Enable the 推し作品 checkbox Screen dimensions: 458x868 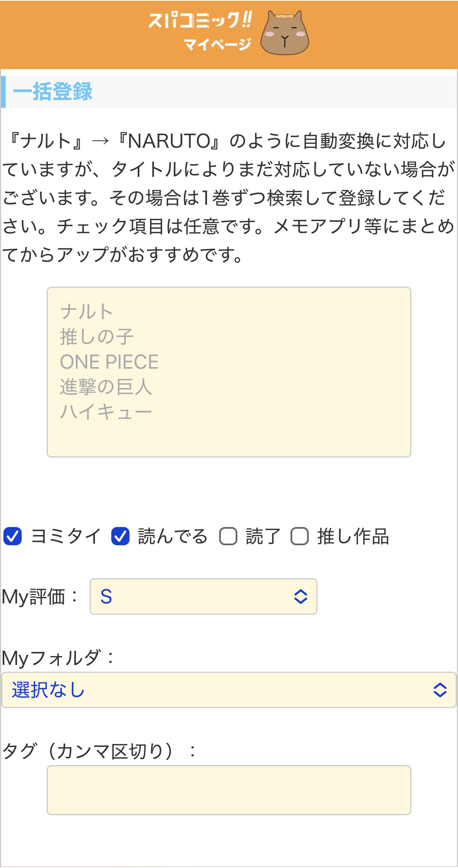pos(300,536)
